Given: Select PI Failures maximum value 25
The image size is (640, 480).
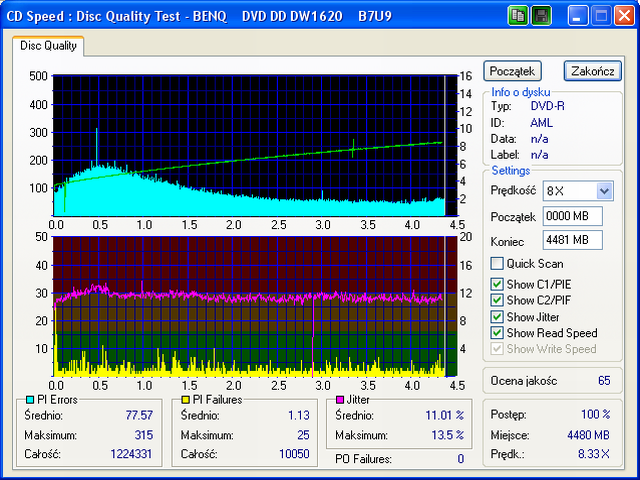Looking at the screenshot, I should (x=303, y=435).
